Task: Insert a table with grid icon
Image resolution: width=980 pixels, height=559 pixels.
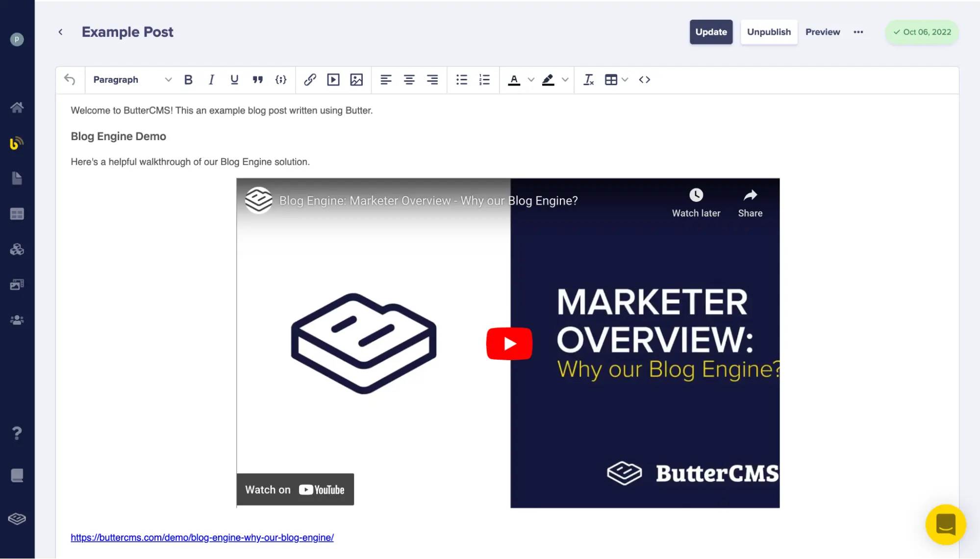Action: pyautogui.click(x=611, y=79)
